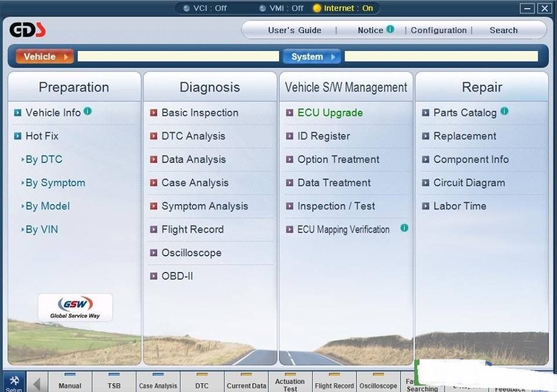Expand the By Symptom hot fix option
The height and width of the screenshot is (392, 557).
pyautogui.click(x=55, y=183)
